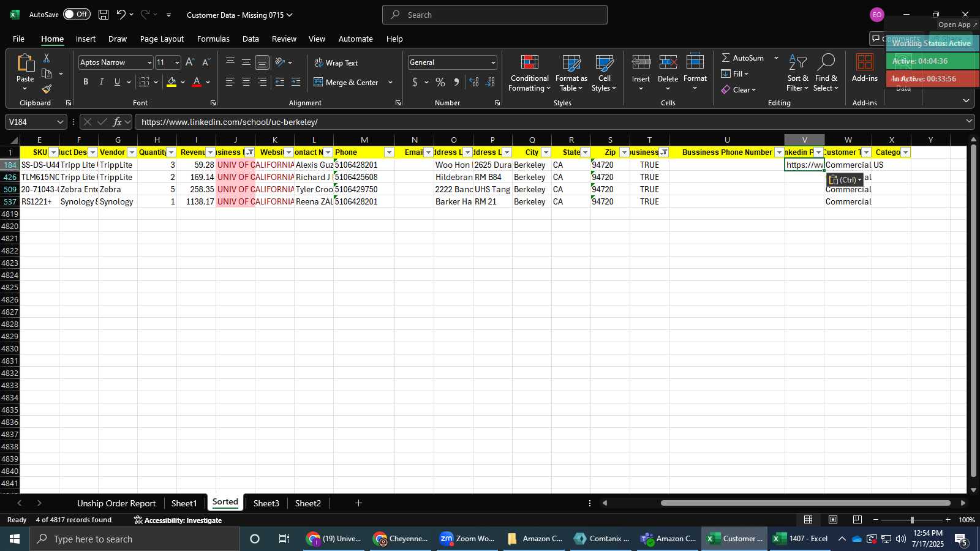Toggle the AutoSave switch
This screenshot has width=980, height=551.
point(77,14)
